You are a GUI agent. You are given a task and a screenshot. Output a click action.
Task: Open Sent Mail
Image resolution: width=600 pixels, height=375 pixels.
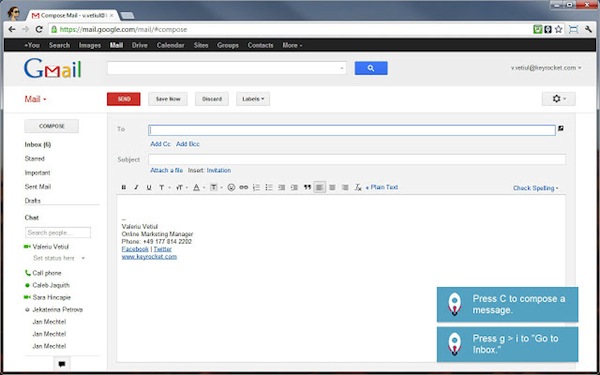point(38,187)
